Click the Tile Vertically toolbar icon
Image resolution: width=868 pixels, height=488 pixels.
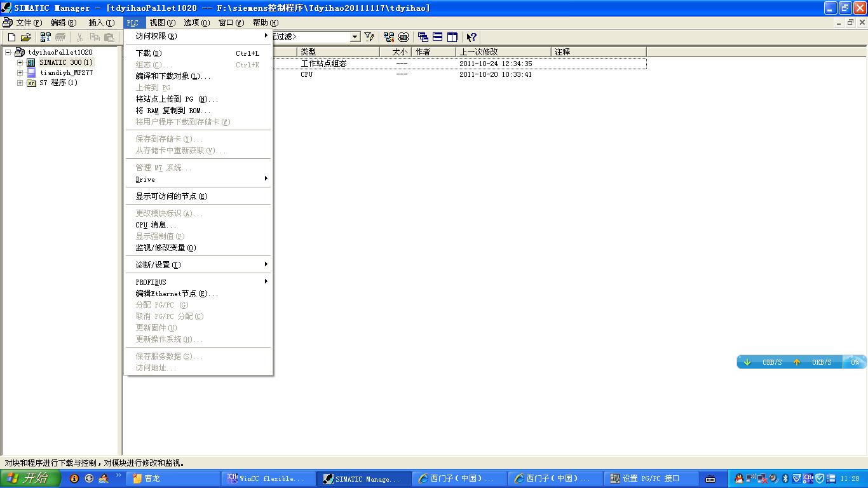pos(452,37)
